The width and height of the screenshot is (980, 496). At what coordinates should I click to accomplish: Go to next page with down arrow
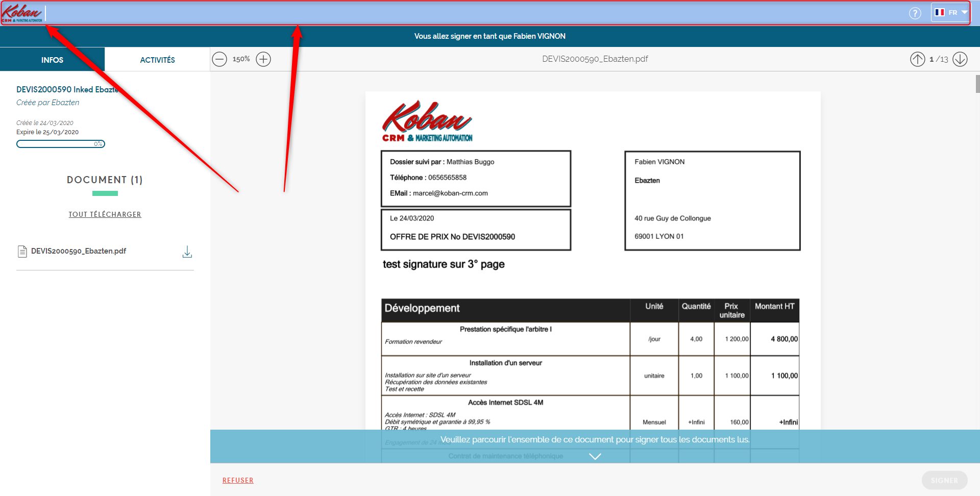960,59
